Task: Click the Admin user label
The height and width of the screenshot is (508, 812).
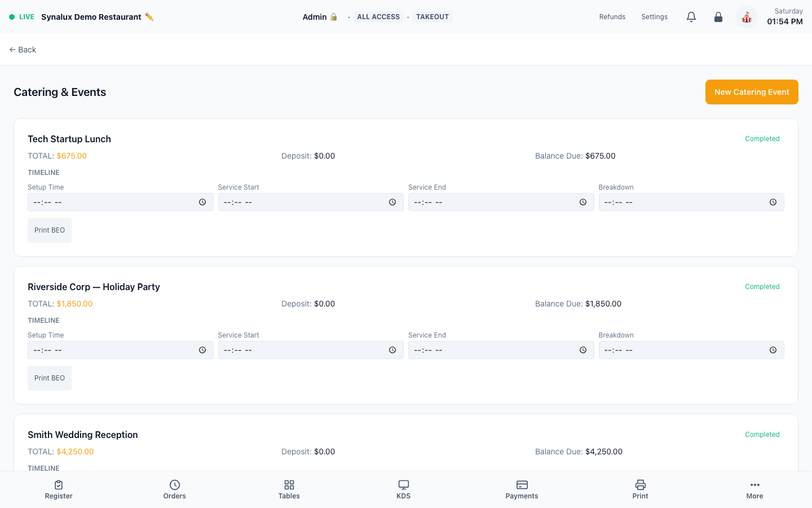Action: tap(315, 17)
